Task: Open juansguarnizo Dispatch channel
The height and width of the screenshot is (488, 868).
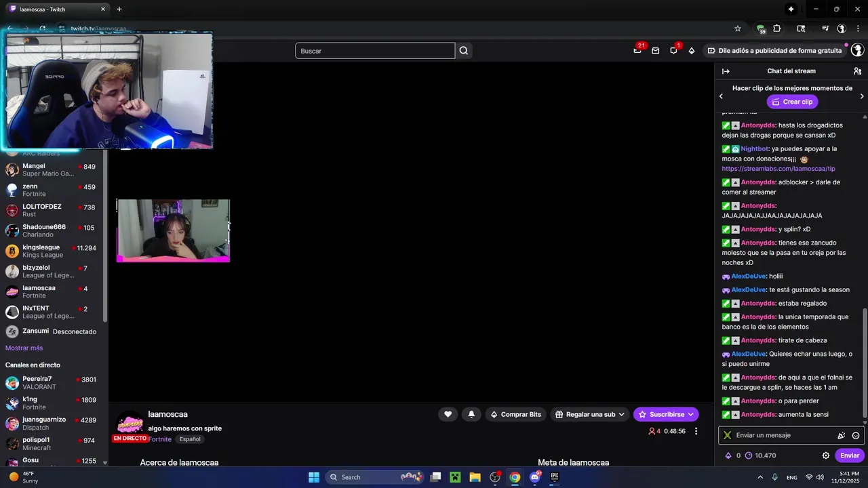Action: tap(52, 423)
